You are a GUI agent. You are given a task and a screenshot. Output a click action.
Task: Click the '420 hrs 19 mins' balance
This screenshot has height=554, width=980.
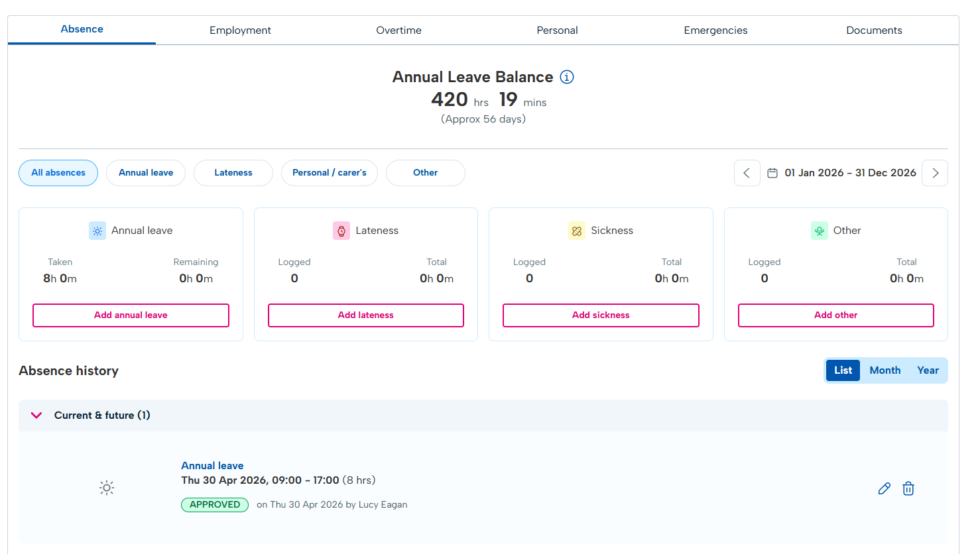[x=489, y=99]
